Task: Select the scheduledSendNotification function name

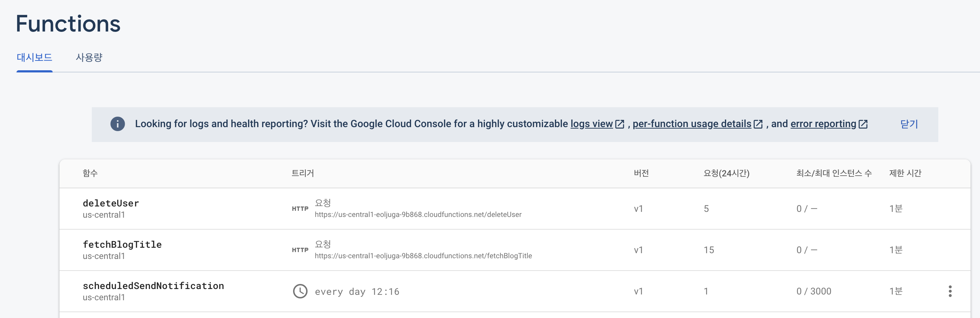Action: [153, 286]
